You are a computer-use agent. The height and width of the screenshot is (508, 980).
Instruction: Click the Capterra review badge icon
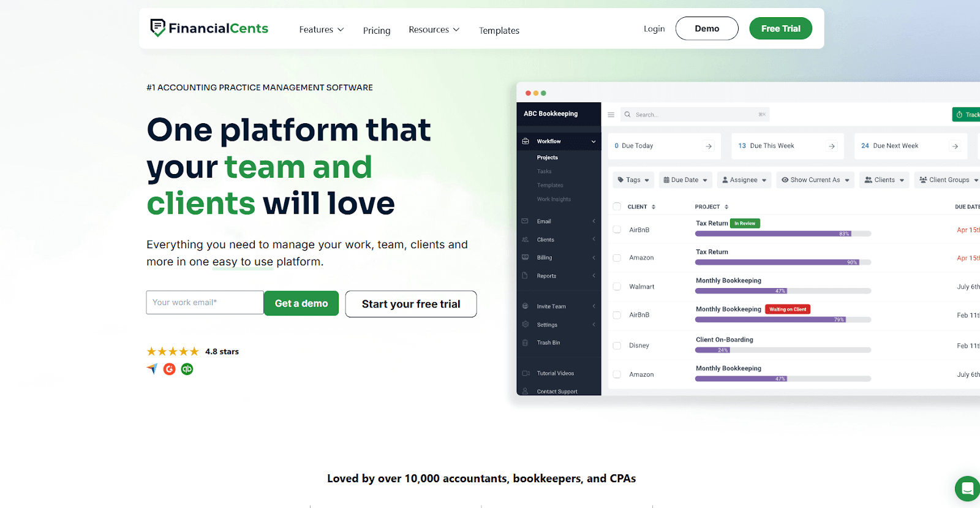click(153, 368)
